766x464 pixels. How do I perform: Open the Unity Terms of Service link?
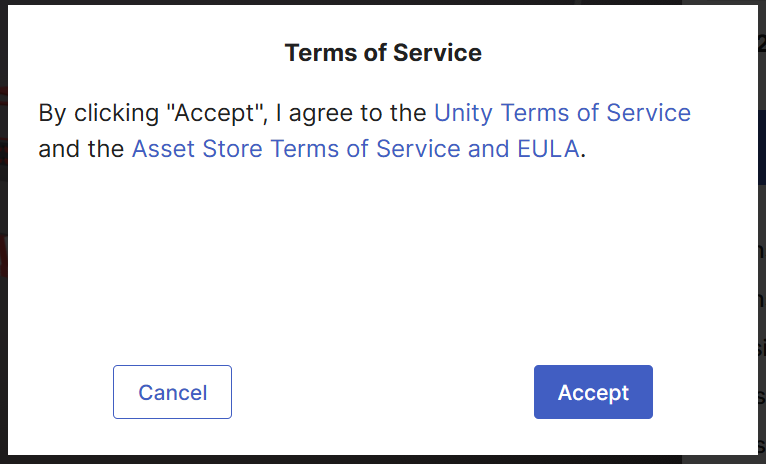[562, 112]
